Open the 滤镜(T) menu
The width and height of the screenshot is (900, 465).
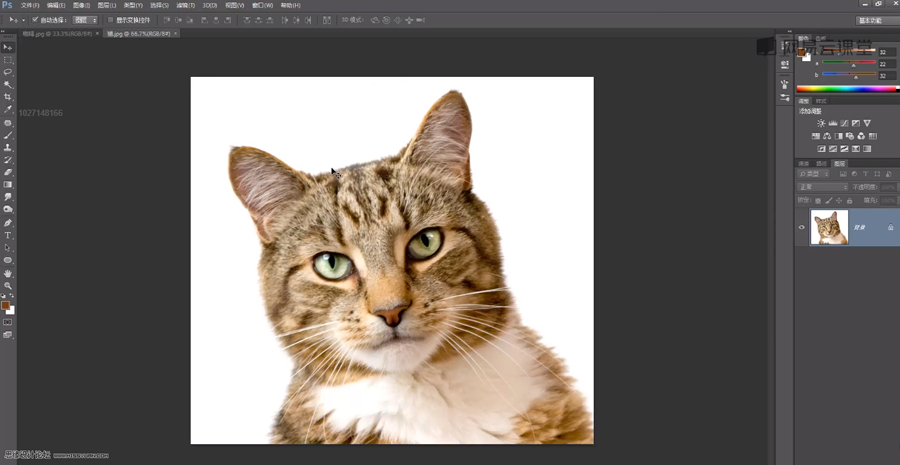(x=185, y=5)
